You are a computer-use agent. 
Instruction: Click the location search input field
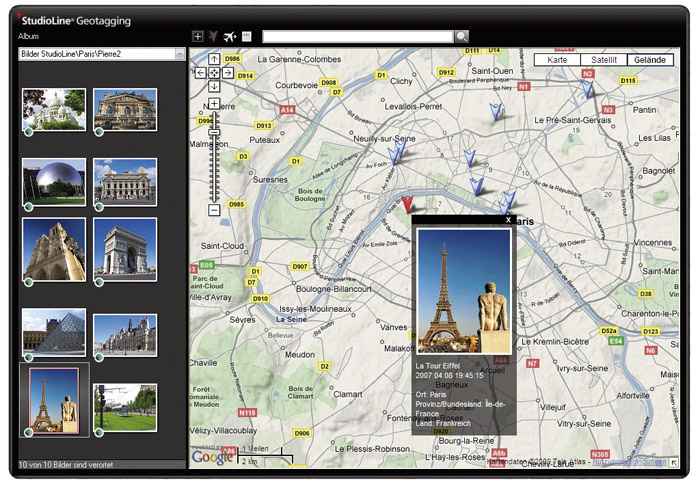(x=358, y=37)
